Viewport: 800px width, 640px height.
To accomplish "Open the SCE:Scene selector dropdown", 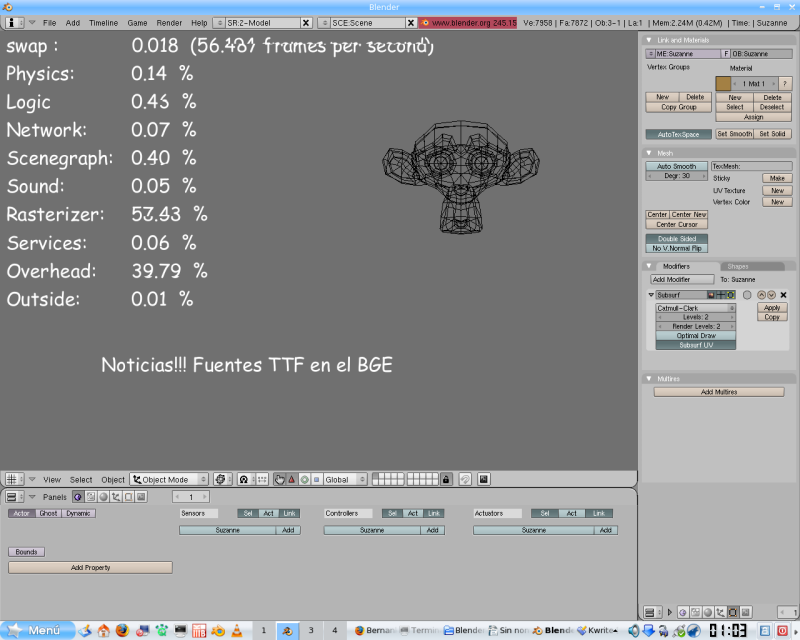I will pos(324,23).
